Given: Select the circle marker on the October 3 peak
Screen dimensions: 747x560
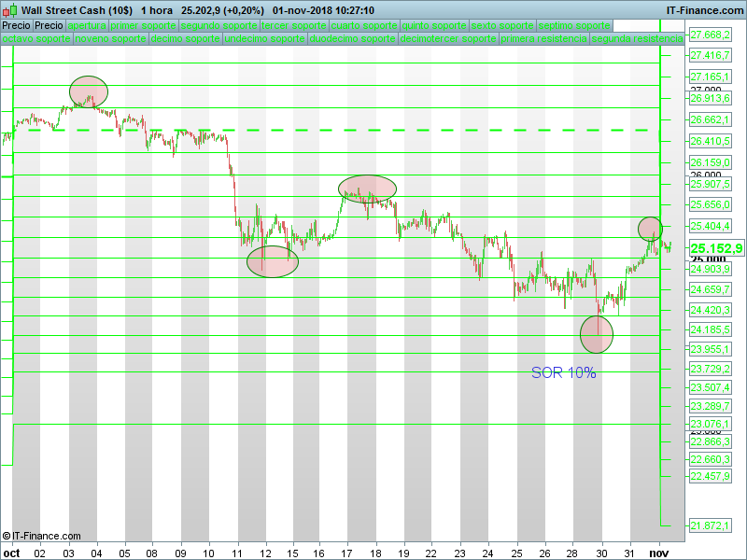Looking at the screenshot, I should tap(89, 91).
